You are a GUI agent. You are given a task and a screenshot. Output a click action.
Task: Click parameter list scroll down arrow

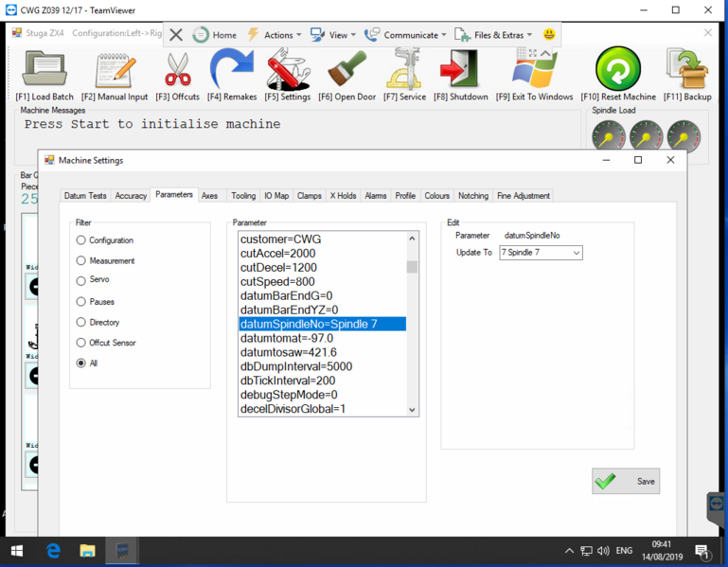click(412, 410)
